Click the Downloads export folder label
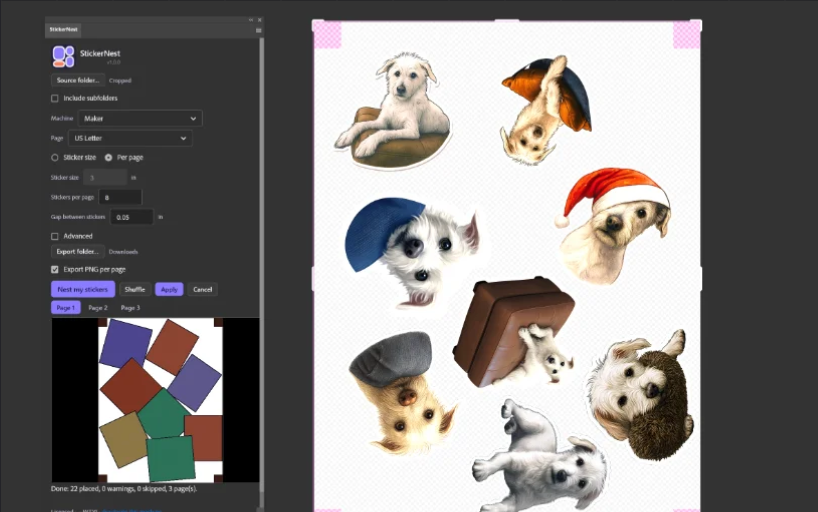This screenshot has width=818, height=512. tap(123, 252)
